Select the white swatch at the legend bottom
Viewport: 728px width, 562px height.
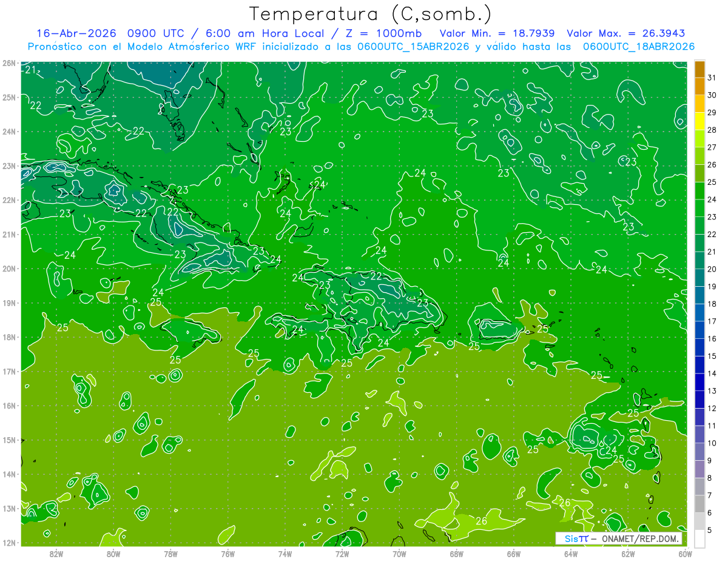click(x=699, y=538)
